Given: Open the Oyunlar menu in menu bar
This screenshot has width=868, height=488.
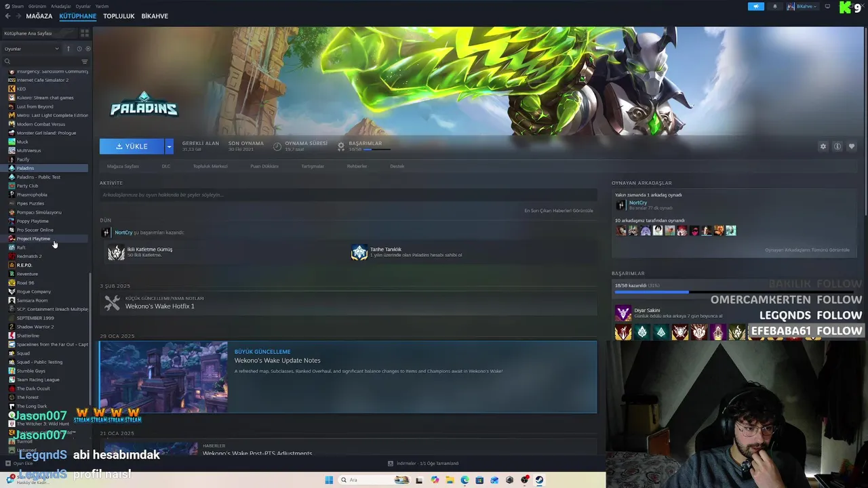Looking at the screenshot, I should pyautogui.click(x=83, y=6).
